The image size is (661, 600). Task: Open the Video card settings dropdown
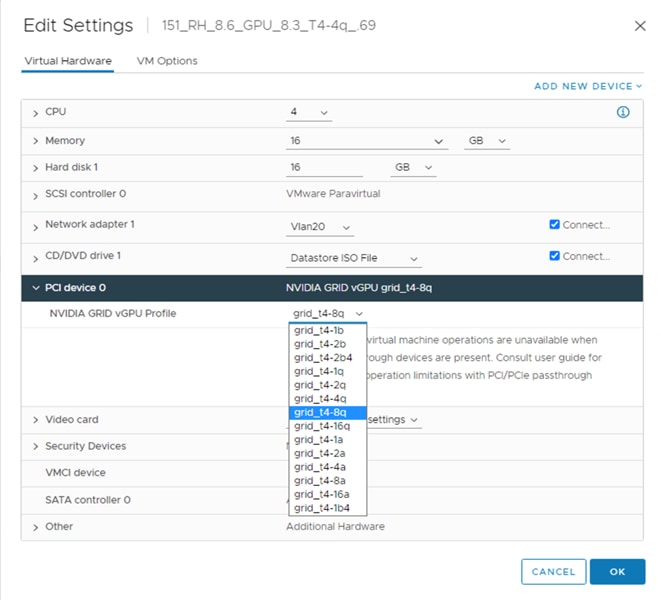pyautogui.click(x=394, y=420)
